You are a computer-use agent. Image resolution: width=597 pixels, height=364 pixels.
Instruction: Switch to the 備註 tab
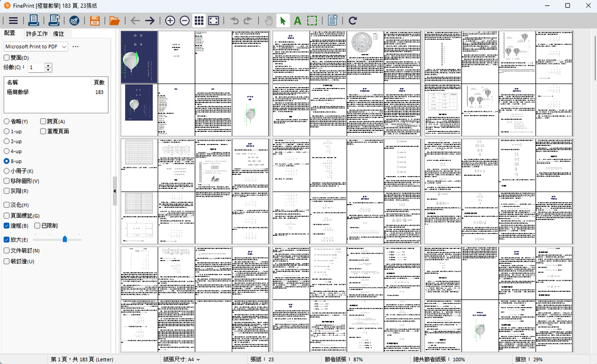tap(59, 34)
